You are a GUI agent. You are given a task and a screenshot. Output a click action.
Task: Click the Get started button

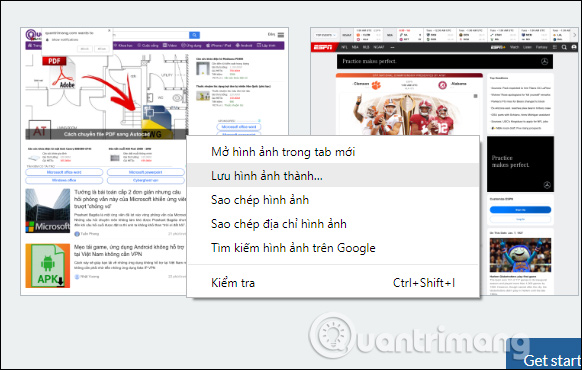[544, 354]
